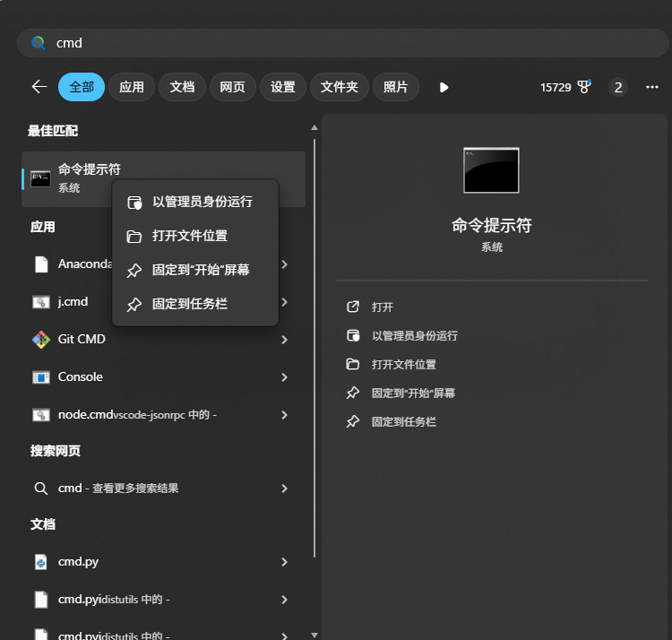Screen dimensions: 672x640
Task: Switch to the 设置 filter tab
Action: (283, 87)
